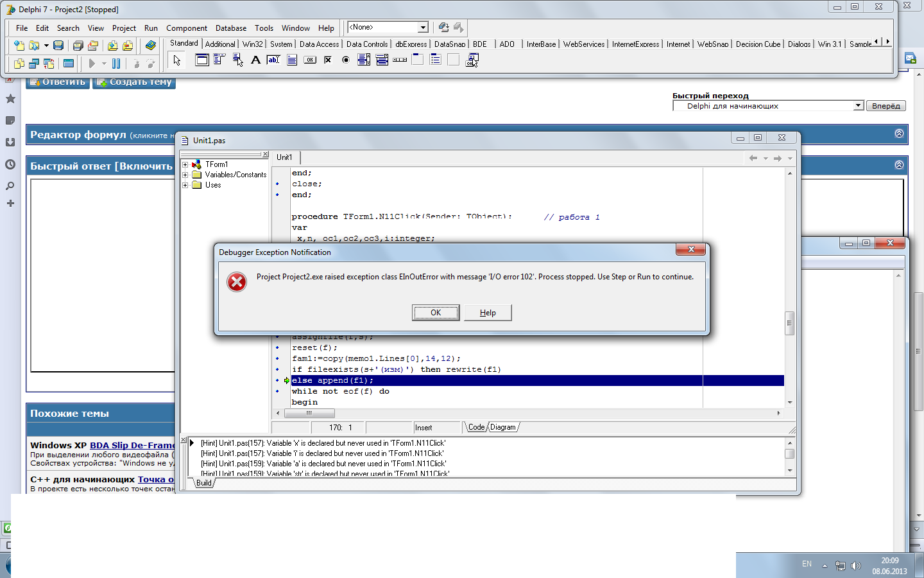Click the View Unit toolbar icon
924x578 pixels.
pyautogui.click(x=19, y=64)
